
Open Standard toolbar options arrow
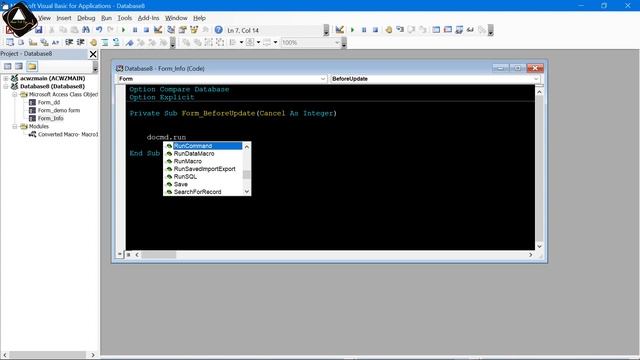(326, 30)
